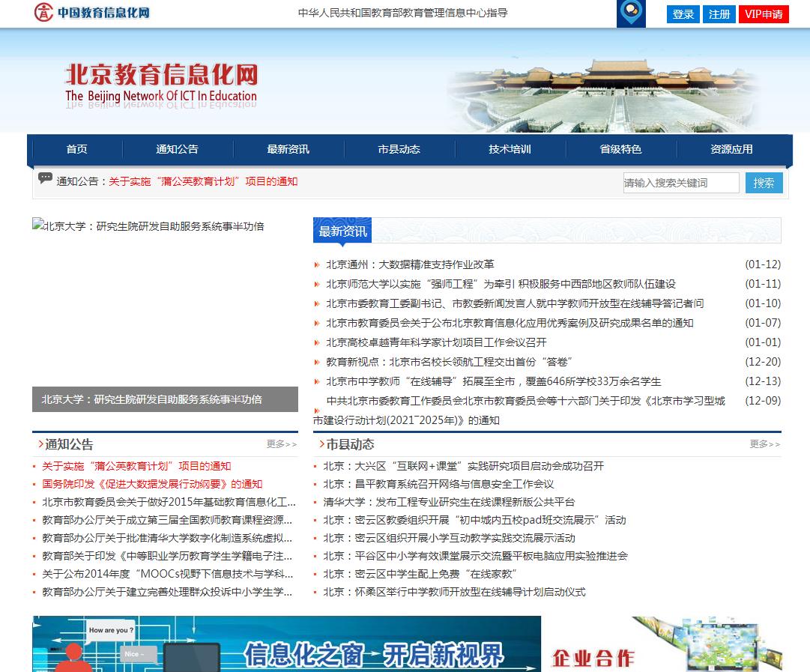The height and width of the screenshot is (672, 810).
Task: Open 清华大学：发布工程专业研究生在线课程新版公共平台
Action: coord(449,502)
